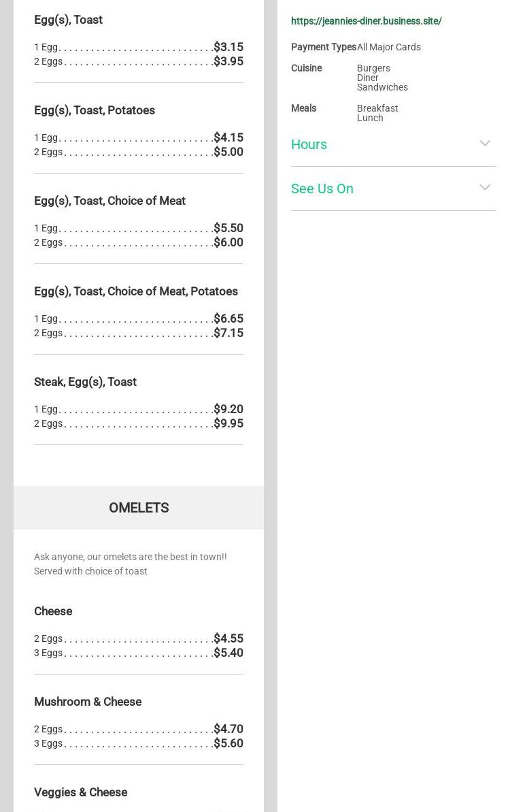The width and height of the screenshot is (510, 812).
Task: Click the All Major Cards payment text
Action: pos(389,47)
